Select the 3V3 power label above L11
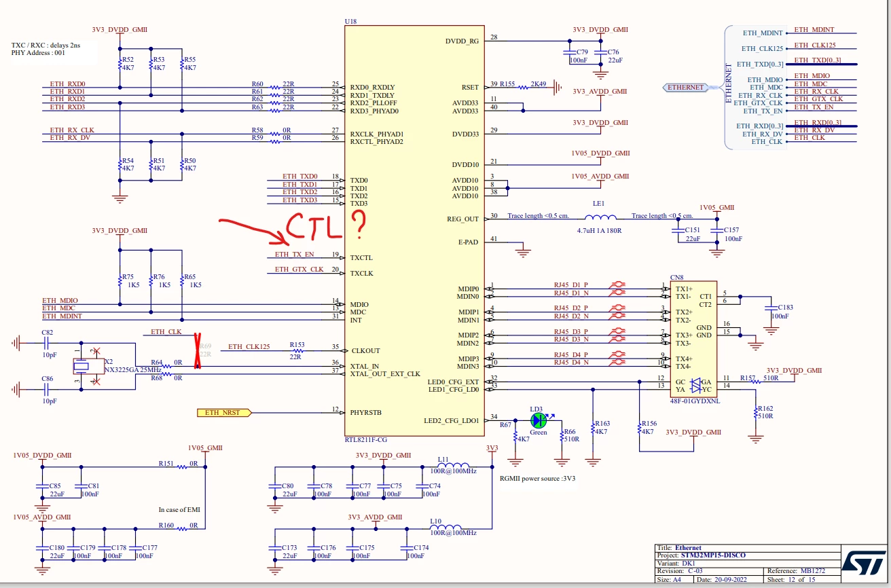Screen dimensions: 891x588 pyautogui.click(x=492, y=448)
